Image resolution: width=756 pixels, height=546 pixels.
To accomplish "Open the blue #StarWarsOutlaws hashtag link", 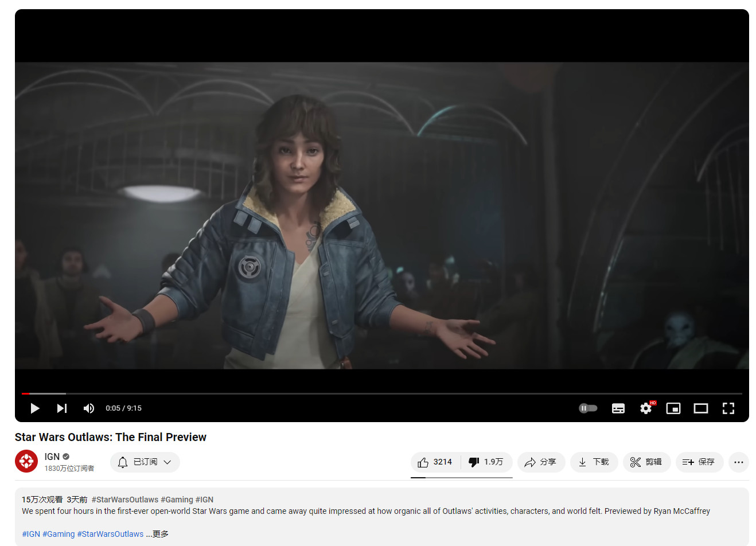I will [110, 534].
